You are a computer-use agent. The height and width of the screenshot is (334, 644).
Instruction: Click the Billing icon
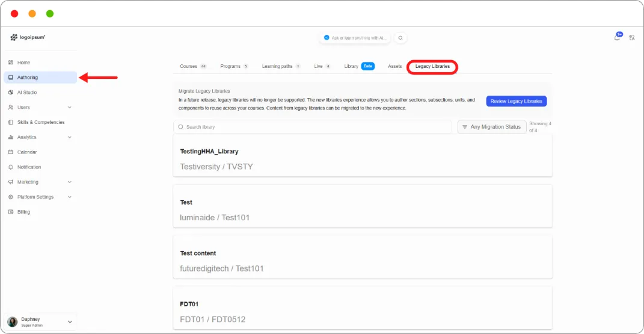tap(11, 212)
